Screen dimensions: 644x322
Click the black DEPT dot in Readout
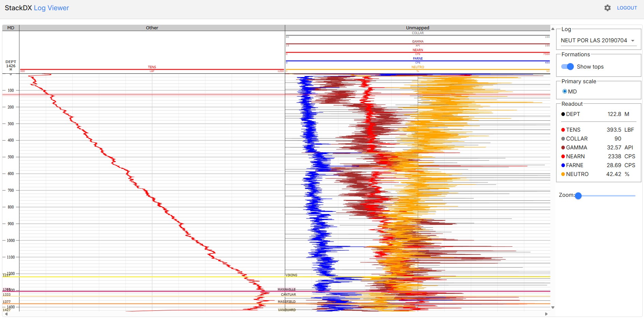point(563,114)
